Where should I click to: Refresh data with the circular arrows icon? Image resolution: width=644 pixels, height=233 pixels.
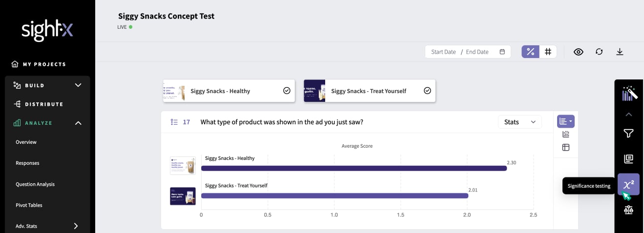click(x=599, y=52)
